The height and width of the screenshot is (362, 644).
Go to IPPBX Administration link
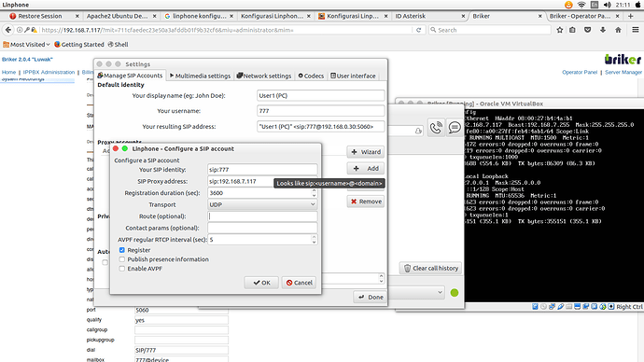(49, 72)
